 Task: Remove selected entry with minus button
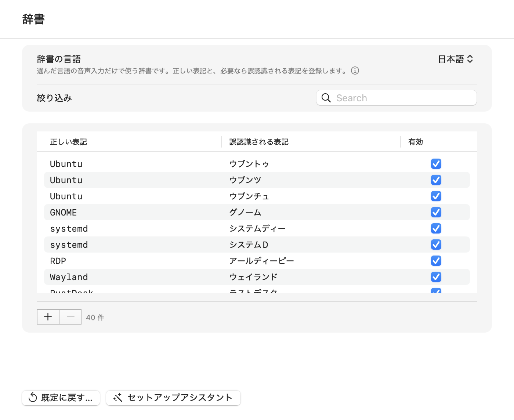pyautogui.click(x=70, y=317)
